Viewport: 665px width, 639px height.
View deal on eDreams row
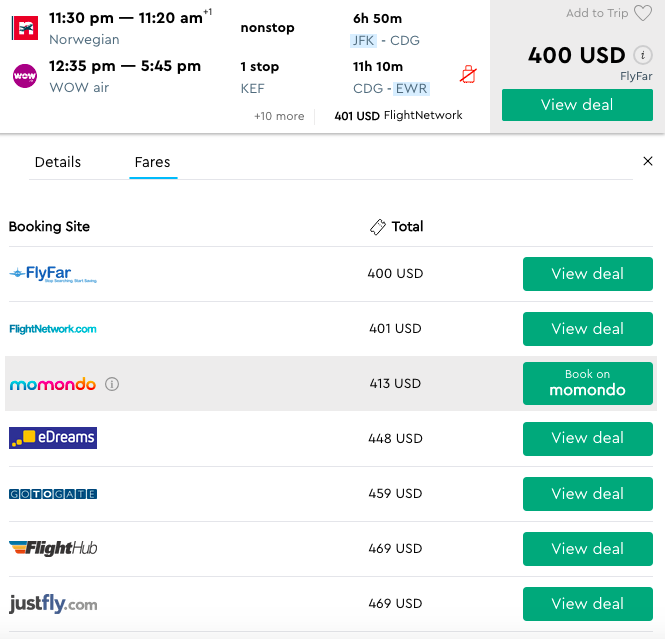[587, 439]
